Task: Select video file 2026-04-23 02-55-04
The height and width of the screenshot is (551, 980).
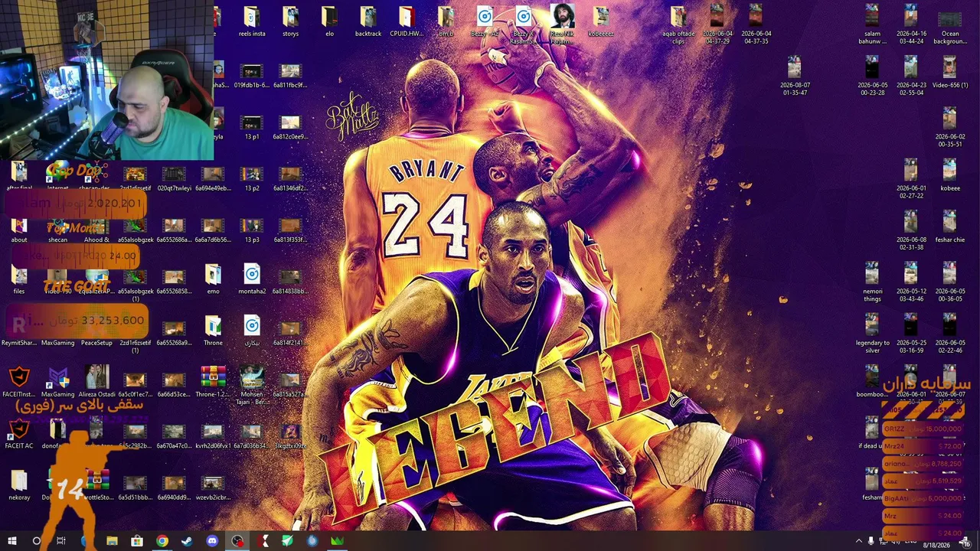Action: [911, 77]
